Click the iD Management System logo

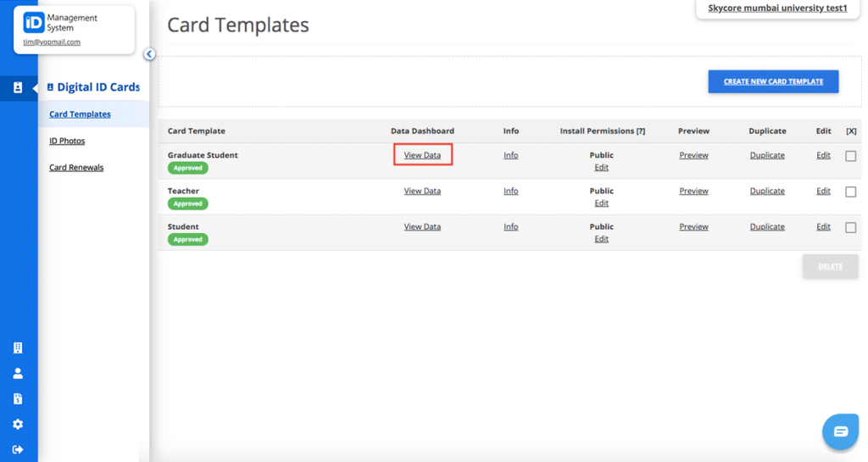coord(60,23)
